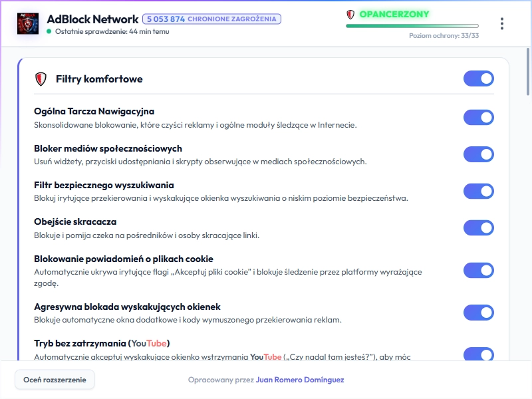
Task: Click the 5 053 874 chronione zagrożenia badge
Action: pyautogui.click(x=211, y=19)
